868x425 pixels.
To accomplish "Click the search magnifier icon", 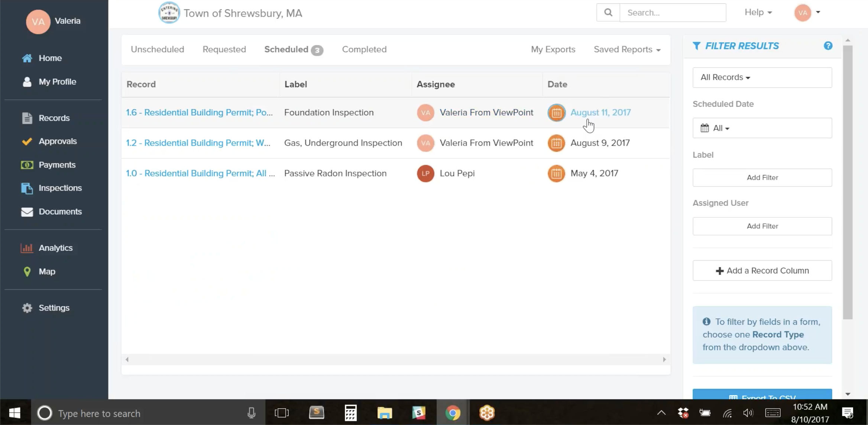I will (608, 13).
